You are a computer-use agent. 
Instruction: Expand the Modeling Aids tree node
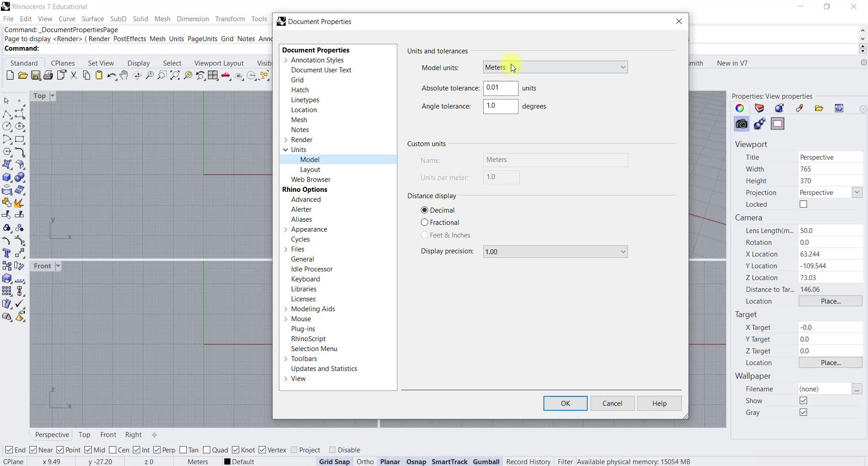click(286, 309)
